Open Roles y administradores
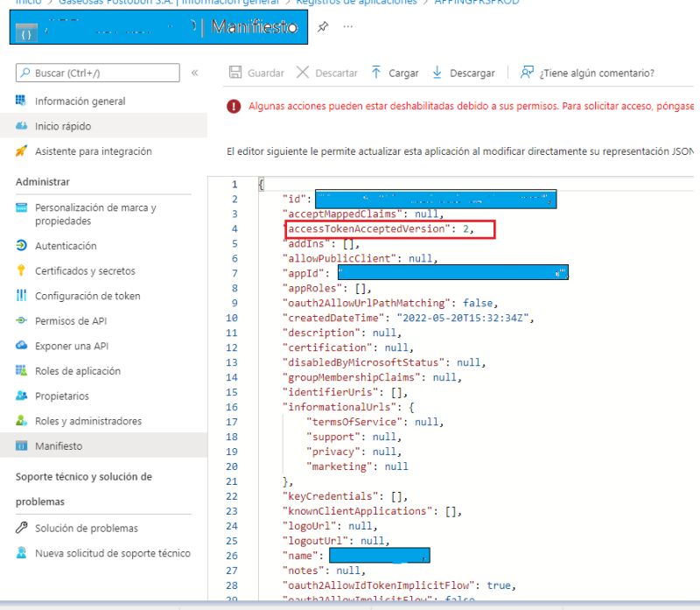 coord(87,419)
